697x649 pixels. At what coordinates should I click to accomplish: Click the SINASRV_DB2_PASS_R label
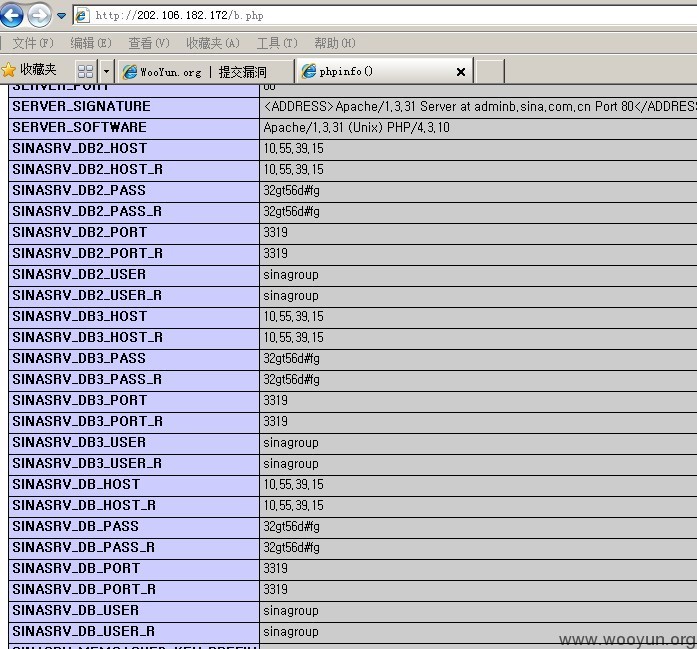coord(87,211)
